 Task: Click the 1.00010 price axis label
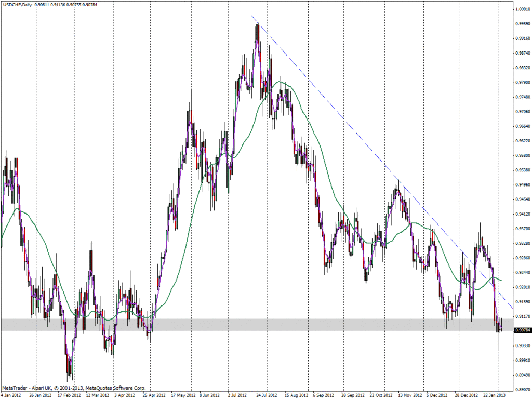coord(522,9)
